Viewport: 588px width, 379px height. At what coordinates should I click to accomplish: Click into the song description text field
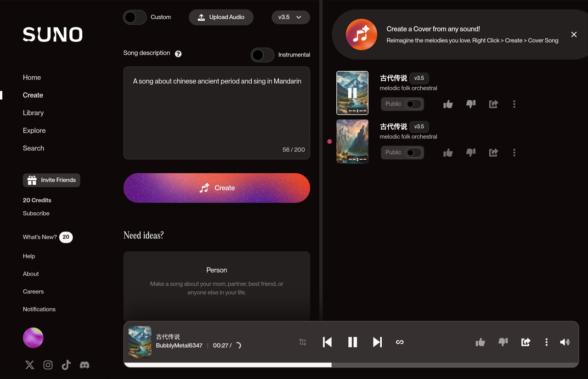click(217, 113)
